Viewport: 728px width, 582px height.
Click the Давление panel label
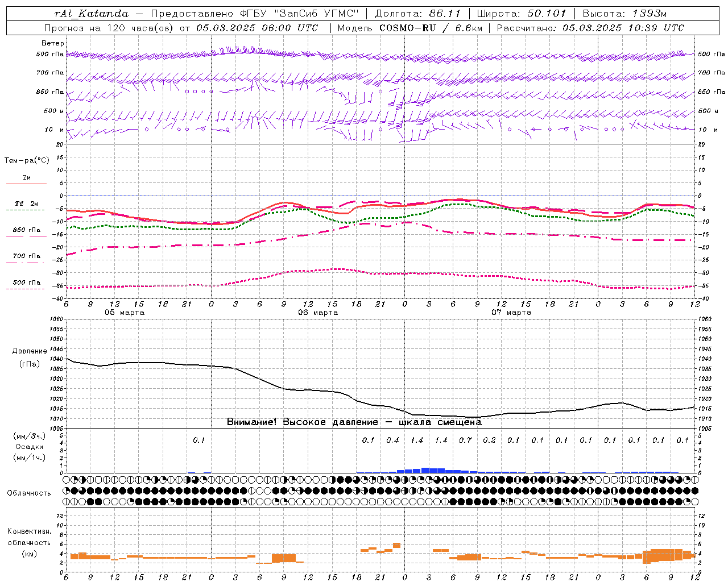[29, 351]
